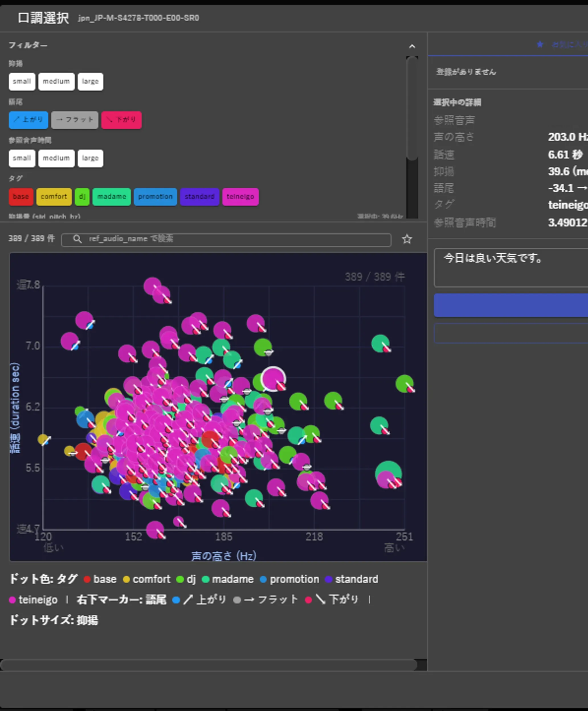Select the comfort tag filter
588x711 pixels.
(x=54, y=197)
